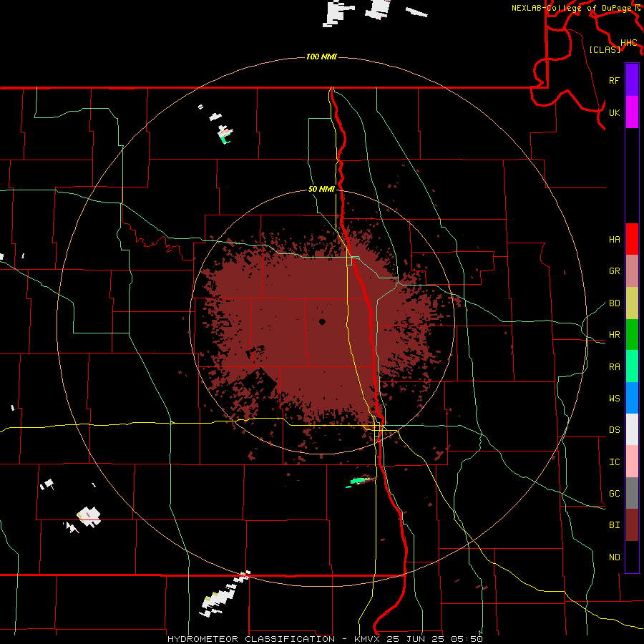The image size is (644, 644).
Task: Click the "HA" legend label
Action: [614, 240]
